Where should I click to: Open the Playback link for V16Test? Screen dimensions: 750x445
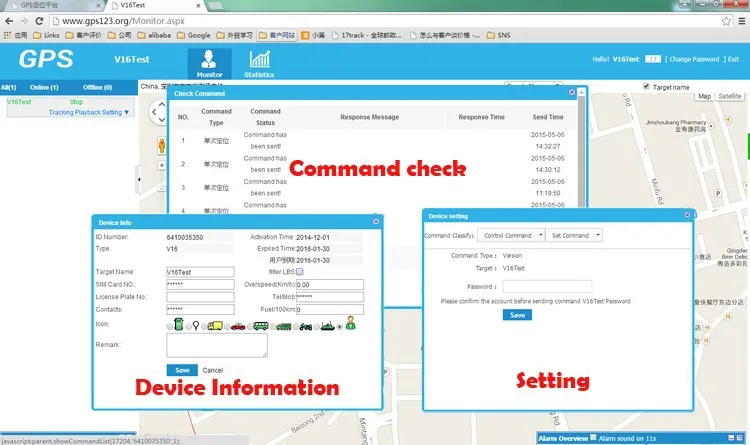click(88, 112)
